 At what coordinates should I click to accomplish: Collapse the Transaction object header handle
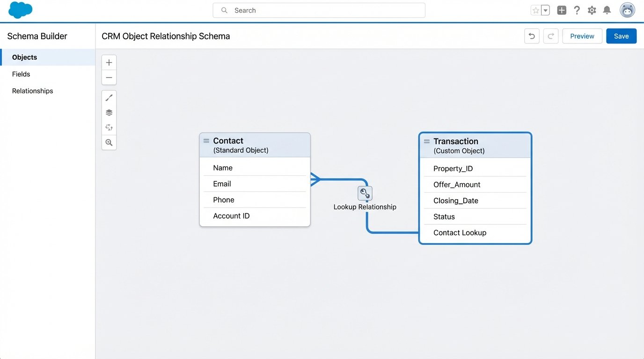pyautogui.click(x=426, y=141)
